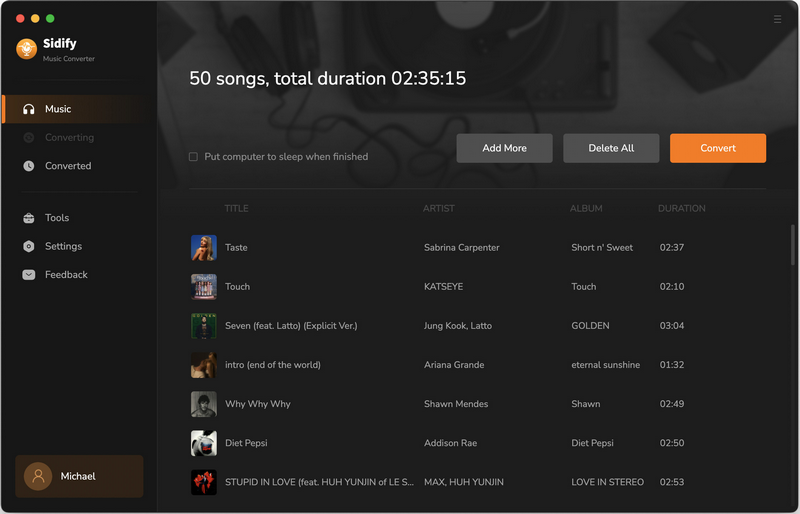
Task: Click the Tools toolbox icon
Action: tap(29, 218)
